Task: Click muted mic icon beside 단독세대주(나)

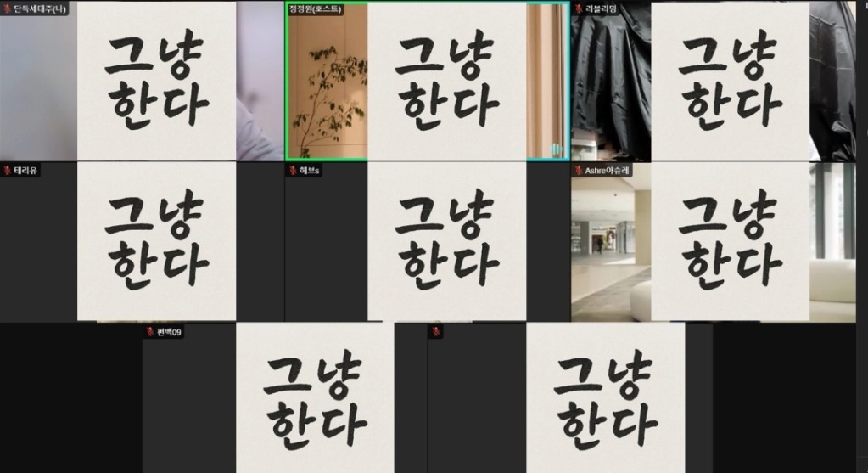Action: pyautogui.click(x=7, y=8)
